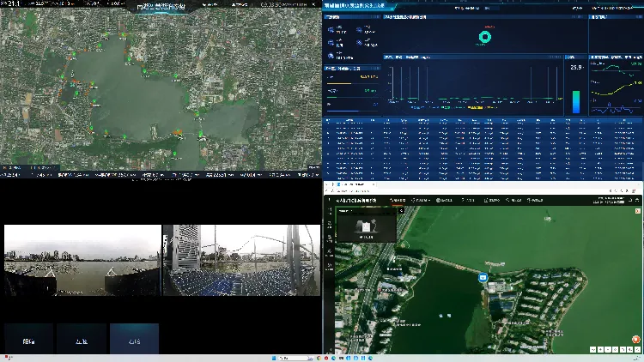The image size is (644, 362).
Task: Select the third icon in the map's left sidebar
Action: coord(330,238)
